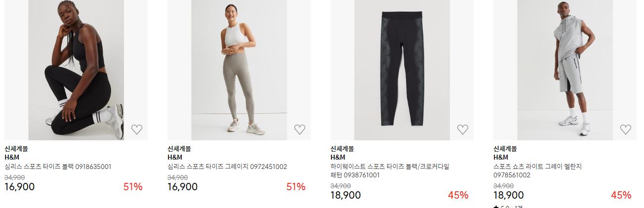Click 16,900 price of greige tights

182,187
